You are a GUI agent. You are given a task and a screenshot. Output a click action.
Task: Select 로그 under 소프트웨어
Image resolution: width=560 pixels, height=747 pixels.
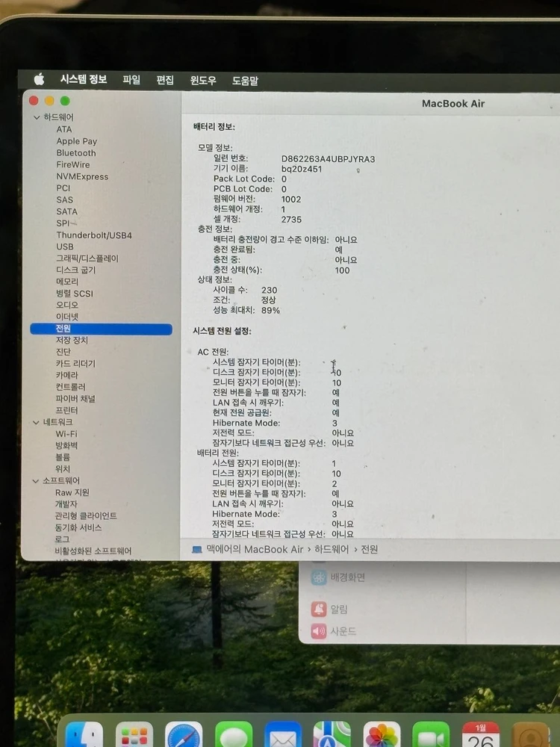tap(63, 539)
